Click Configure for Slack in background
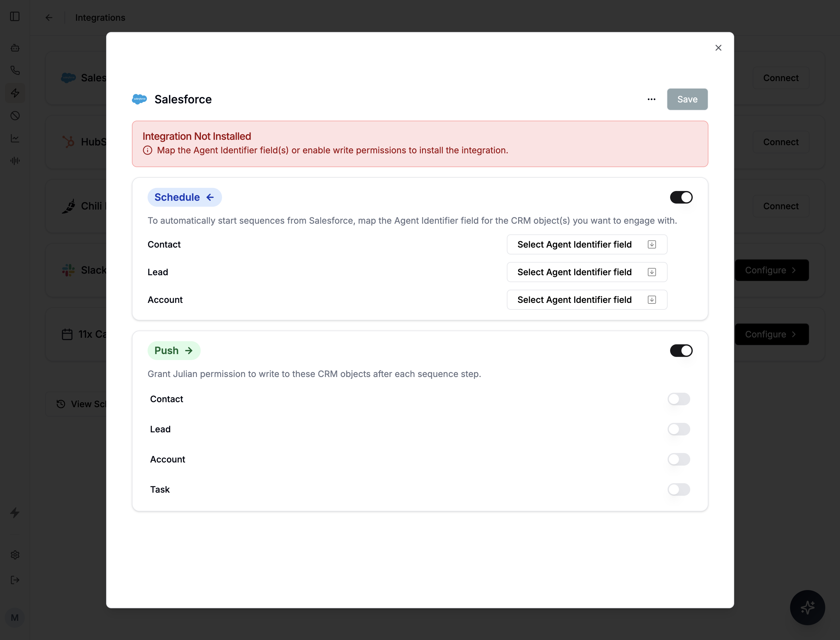 (772, 270)
